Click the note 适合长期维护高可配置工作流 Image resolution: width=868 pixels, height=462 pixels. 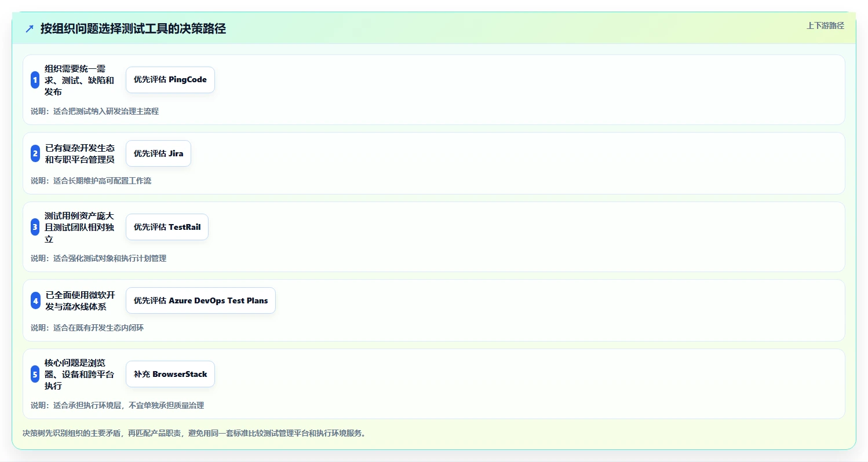(x=102, y=181)
